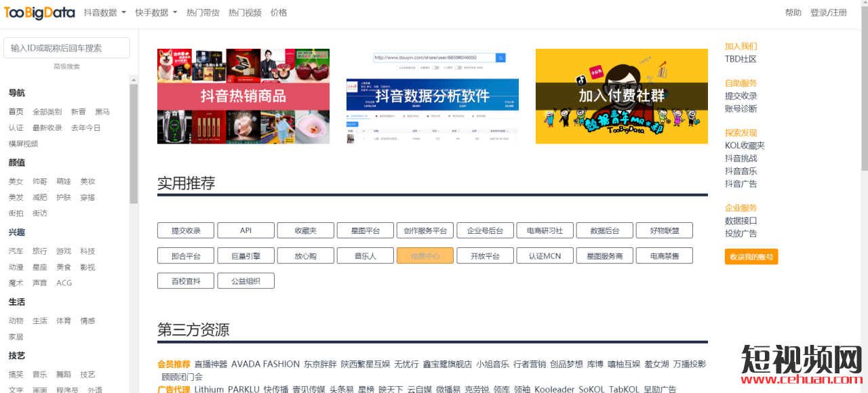Open the 搞笑 category
868x393 pixels.
pos(16,375)
